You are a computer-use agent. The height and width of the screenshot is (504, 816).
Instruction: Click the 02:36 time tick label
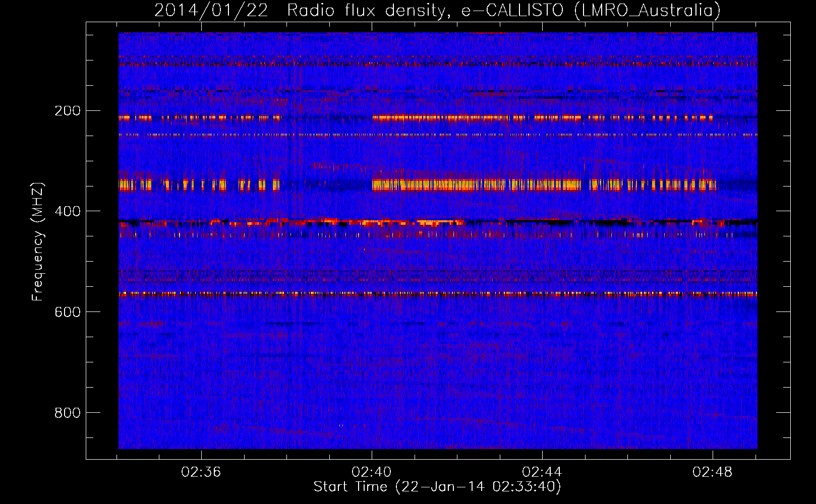[201, 472]
